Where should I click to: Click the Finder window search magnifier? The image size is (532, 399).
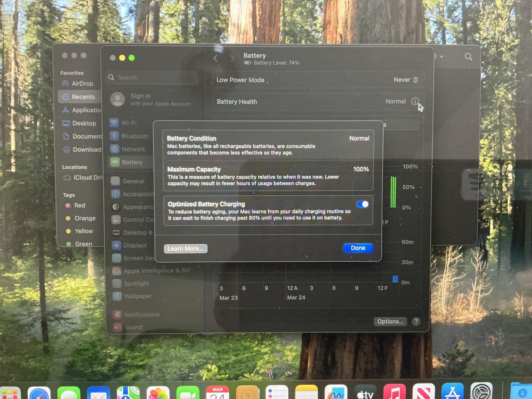[x=468, y=57]
